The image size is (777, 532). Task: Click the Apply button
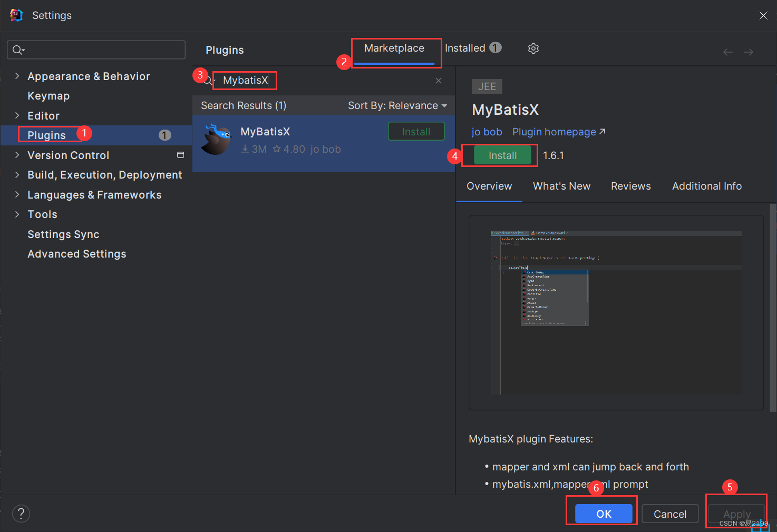pyautogui.click(x=736, y=514)
